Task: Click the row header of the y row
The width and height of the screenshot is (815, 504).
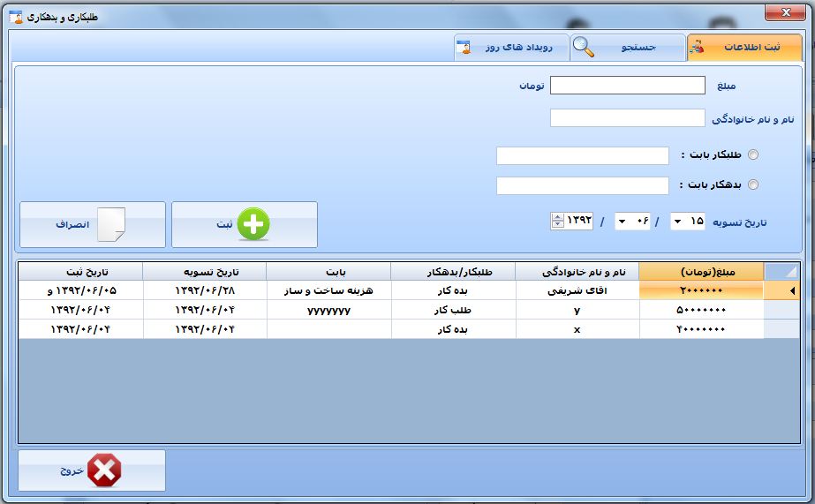Action: 781,310
